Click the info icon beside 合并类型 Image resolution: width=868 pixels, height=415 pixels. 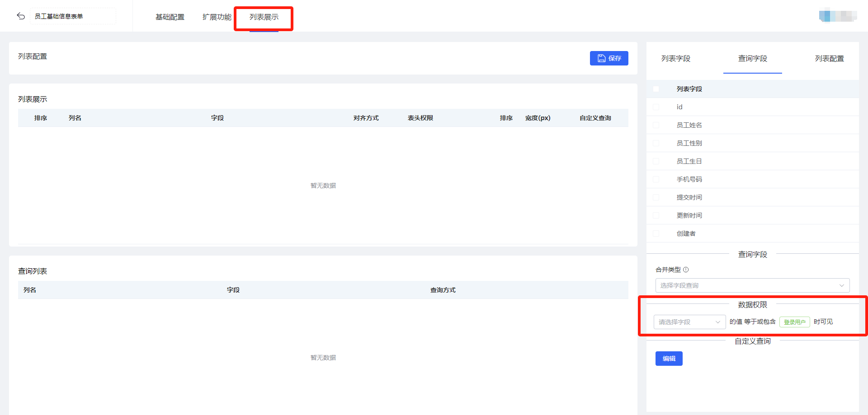coord(686,270)
